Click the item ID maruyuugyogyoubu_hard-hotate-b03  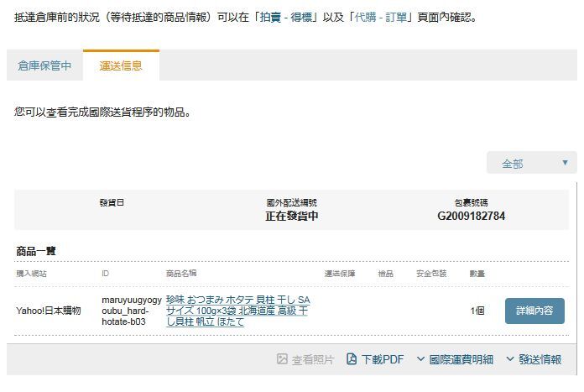tap(132, 311)
